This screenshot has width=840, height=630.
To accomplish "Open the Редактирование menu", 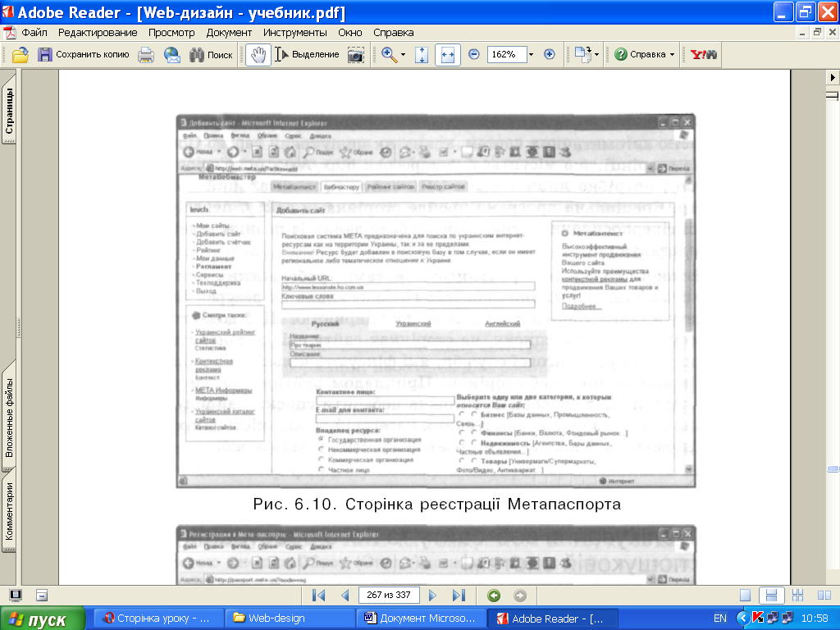I will [98, 33].
